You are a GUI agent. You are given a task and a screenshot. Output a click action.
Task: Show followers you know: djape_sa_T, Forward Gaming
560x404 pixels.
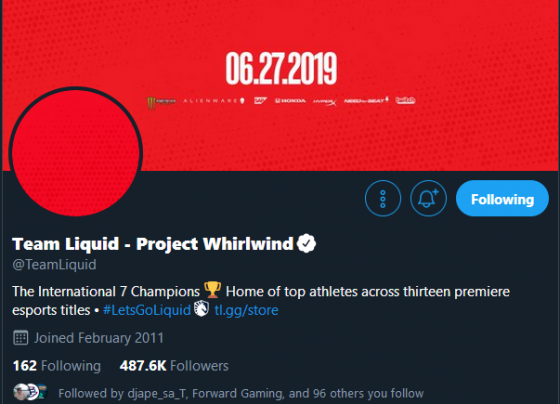pyautogui.click(x=241, y=393)
